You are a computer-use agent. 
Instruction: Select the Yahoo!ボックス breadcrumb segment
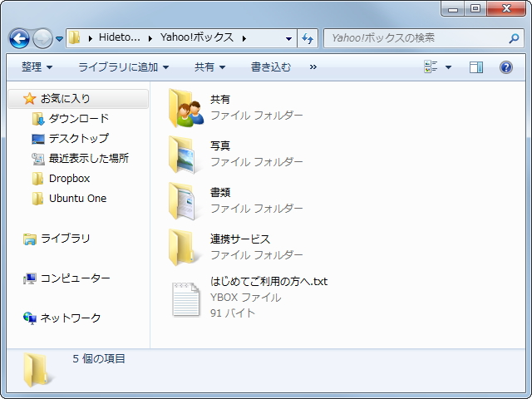coord(197,37)
